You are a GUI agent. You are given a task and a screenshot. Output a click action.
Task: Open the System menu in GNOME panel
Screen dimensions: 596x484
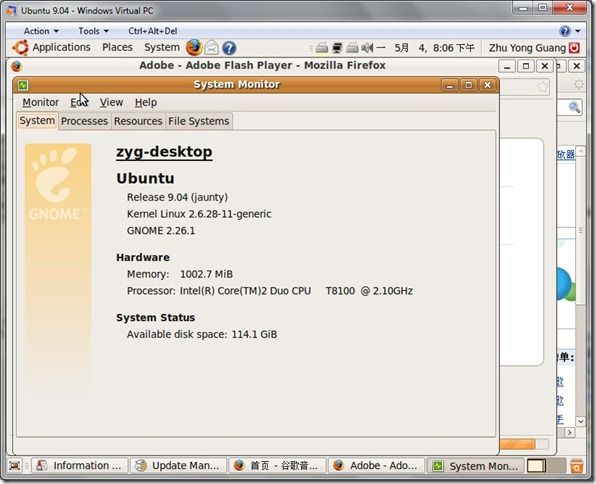(162, 48)
